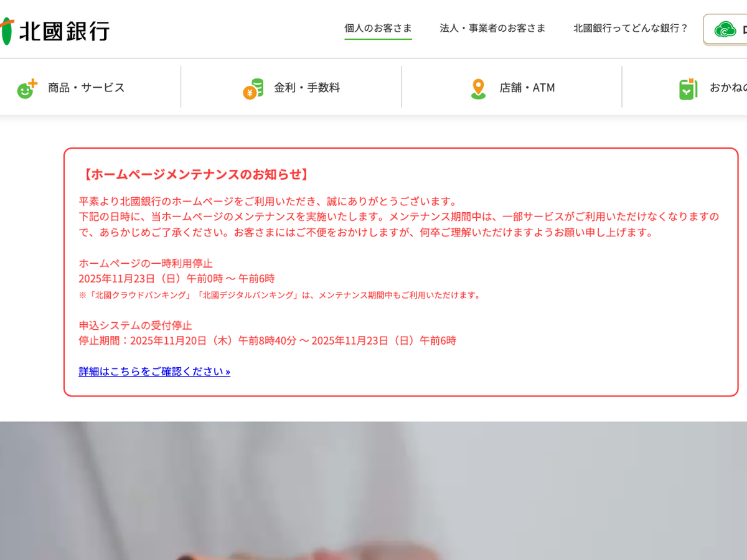Open the 金利・手数料 menu
Viewport: 747px width, 560px height.
pos(307,88)
